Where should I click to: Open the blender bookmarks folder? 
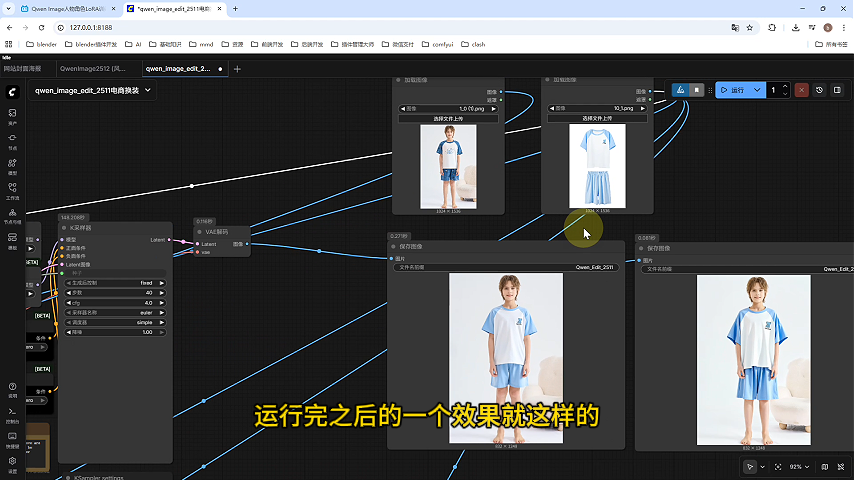(41, 44)
